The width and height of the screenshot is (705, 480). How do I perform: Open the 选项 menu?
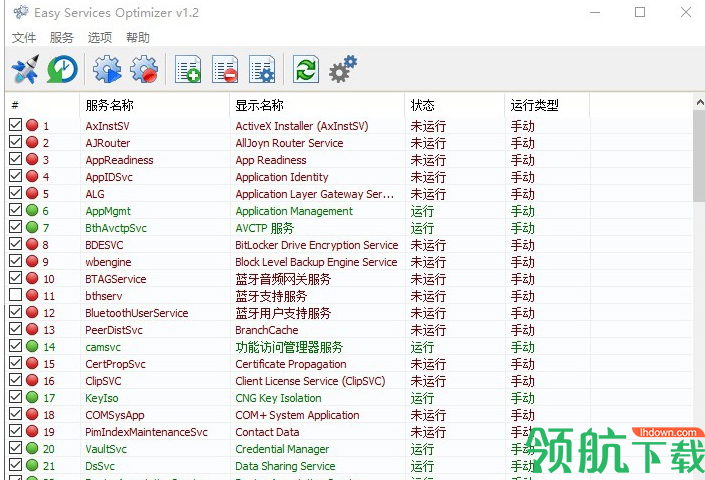tap(100, 37)
